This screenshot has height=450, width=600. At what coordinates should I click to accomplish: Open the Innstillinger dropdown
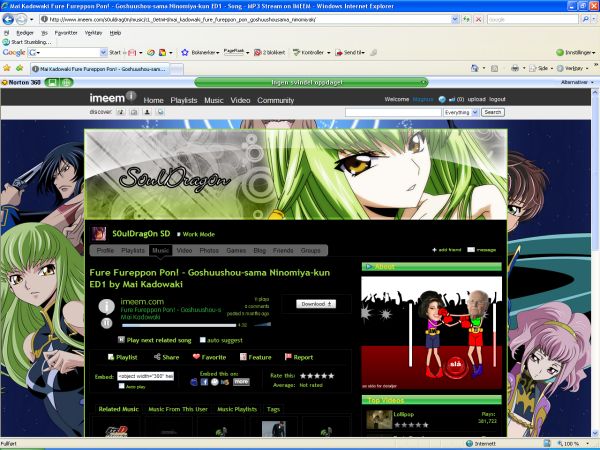pyautogui.click(x=576, y=52)
